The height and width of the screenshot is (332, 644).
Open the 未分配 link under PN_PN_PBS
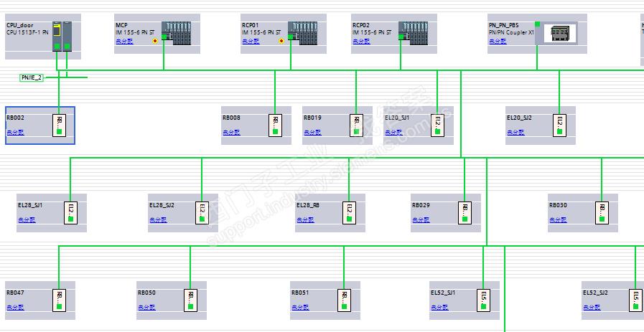point(498,42)
